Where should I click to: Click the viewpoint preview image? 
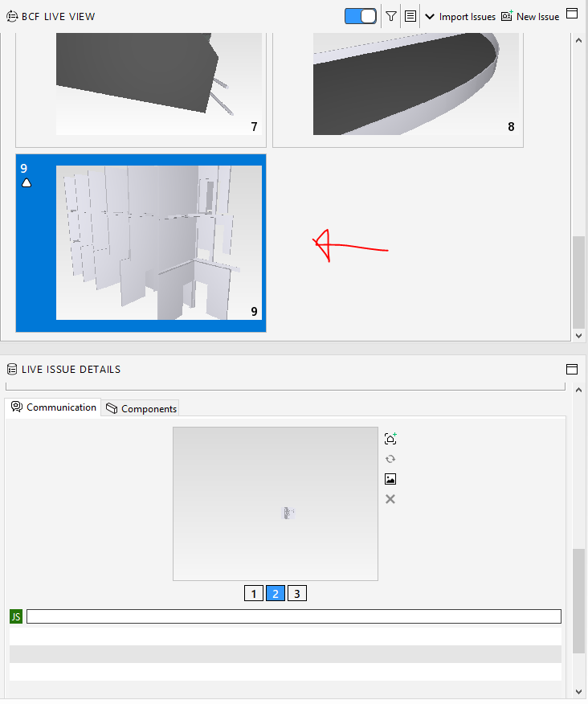pos(276,504)
